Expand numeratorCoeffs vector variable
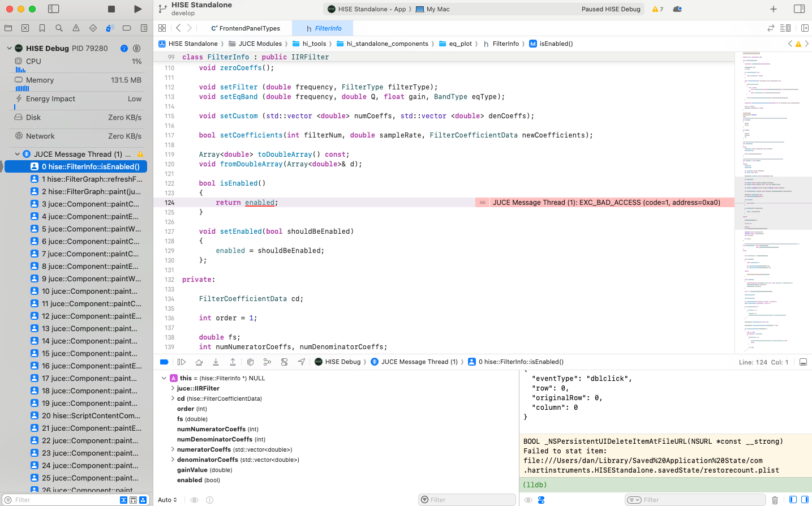The height and width of the screenshot is (506, 812). tap(173, 449)
